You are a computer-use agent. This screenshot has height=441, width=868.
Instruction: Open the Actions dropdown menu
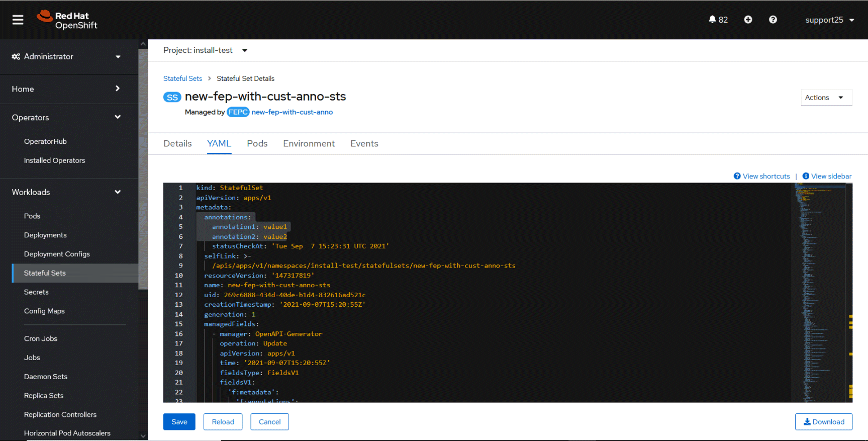click(x=826, y=98)
